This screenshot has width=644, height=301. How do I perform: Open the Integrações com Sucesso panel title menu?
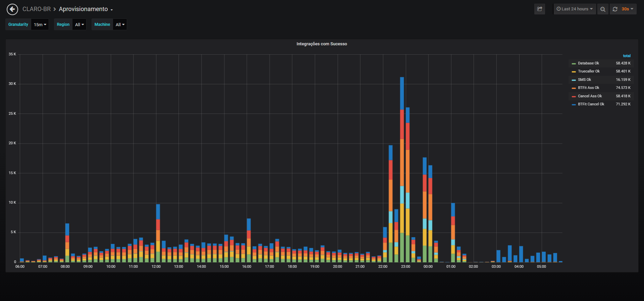point(322,44)
